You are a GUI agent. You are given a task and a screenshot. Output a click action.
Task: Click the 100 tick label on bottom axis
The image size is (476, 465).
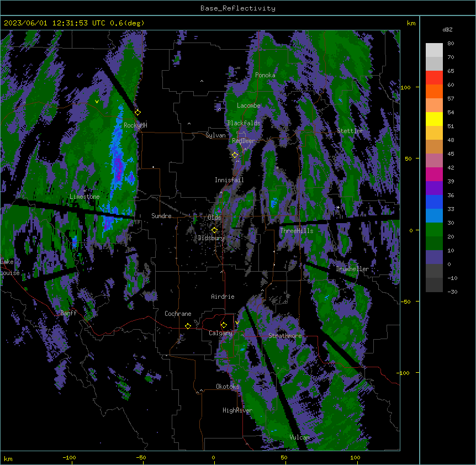point(355,458)
